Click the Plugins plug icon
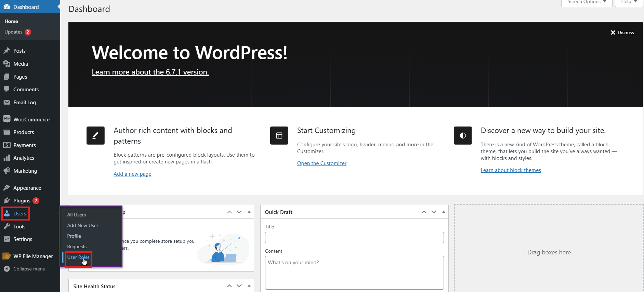This screenshot has height=292, width=644. pyautogui.click(x=7, y=200)
